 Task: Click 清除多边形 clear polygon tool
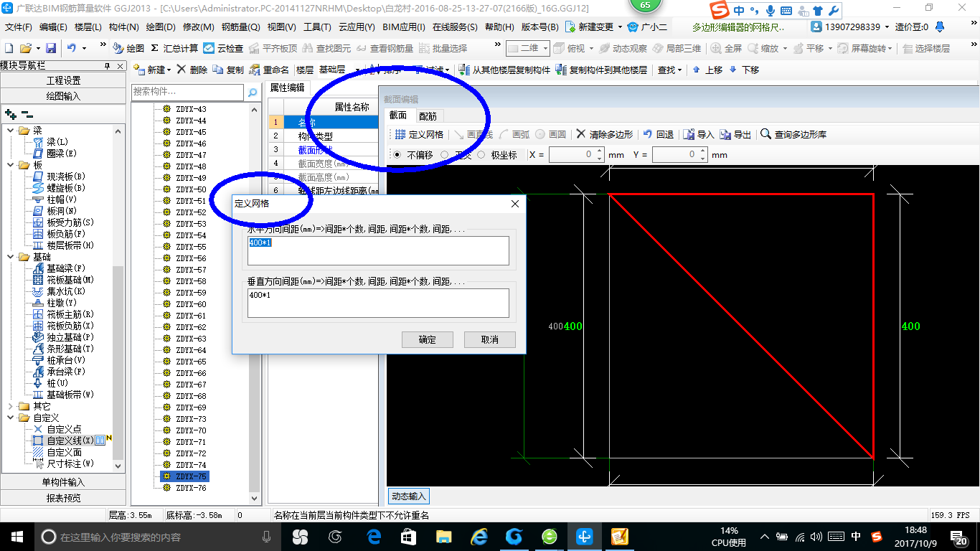tap(604, 134)
